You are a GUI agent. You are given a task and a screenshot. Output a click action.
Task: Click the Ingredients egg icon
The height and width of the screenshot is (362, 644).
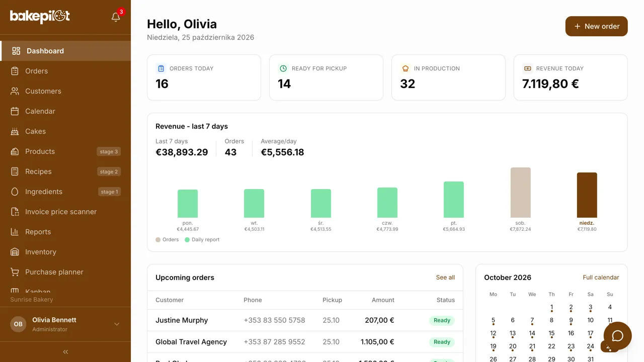point(15,192)
